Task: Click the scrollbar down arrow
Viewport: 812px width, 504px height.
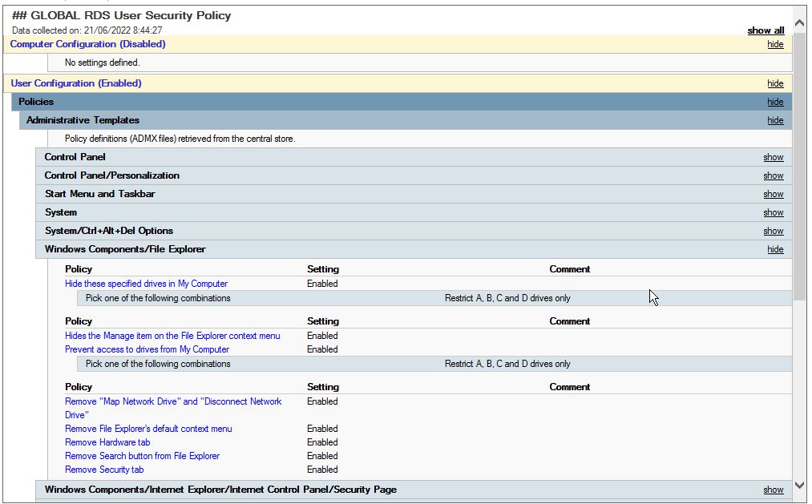Action: click(x=799, y=485)
